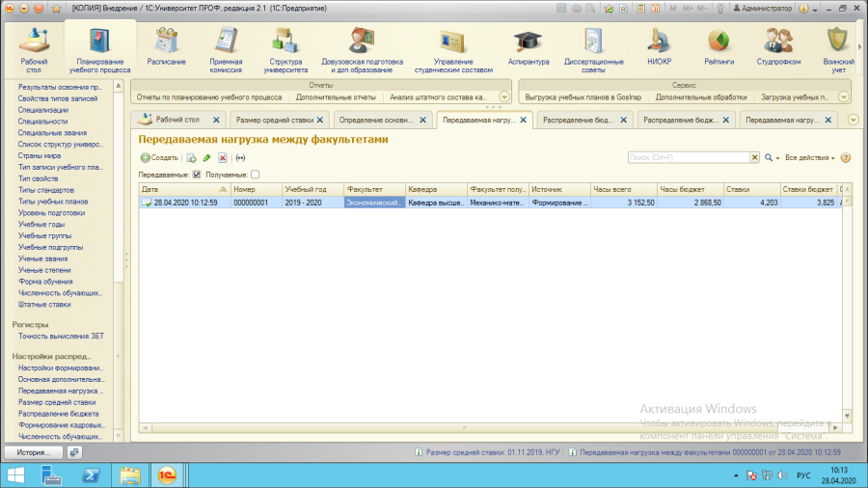Open Отчеты по планированию учебного процесса
The height and width of the screenshot is (488, 868).
click(x=208, y=96)
